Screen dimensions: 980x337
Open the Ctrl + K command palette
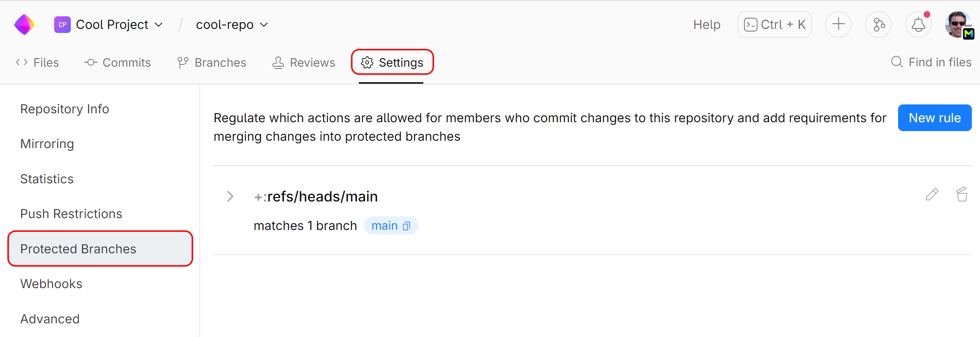[x=774, y=24]
